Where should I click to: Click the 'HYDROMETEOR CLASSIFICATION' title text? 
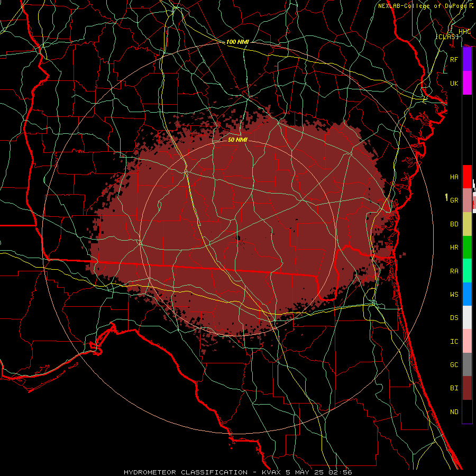186,472
